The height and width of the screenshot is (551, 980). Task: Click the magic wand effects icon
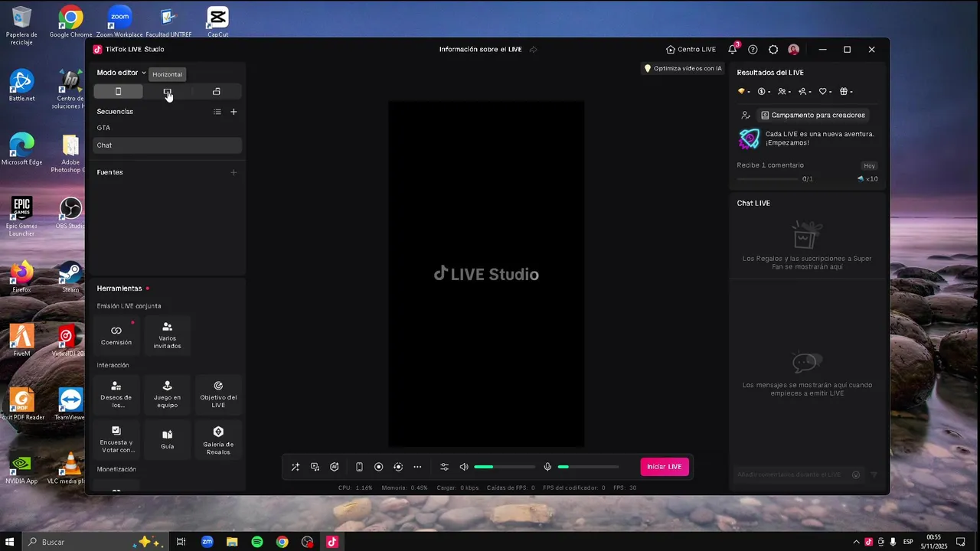tap(296, 467)
